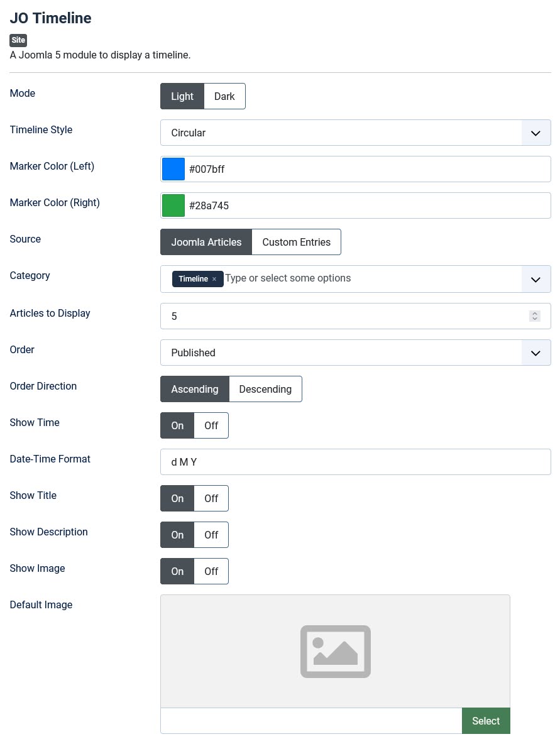The width and height of the screenshot is (560, 744).
Task: Switch Mode to Dark
Action: [224, 96]
